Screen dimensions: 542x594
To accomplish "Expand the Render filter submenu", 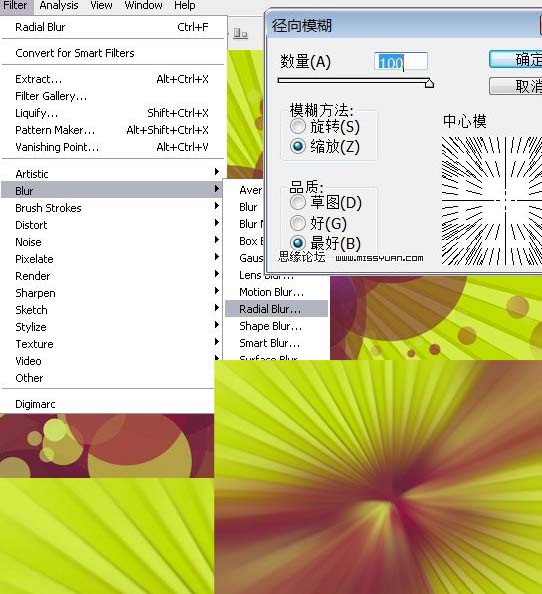I will 113,276.
